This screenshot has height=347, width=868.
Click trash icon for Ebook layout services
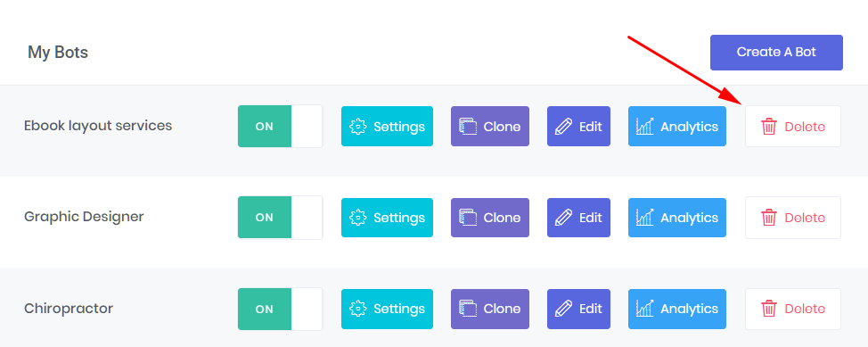pyautogui.click(x=769, y=127)
